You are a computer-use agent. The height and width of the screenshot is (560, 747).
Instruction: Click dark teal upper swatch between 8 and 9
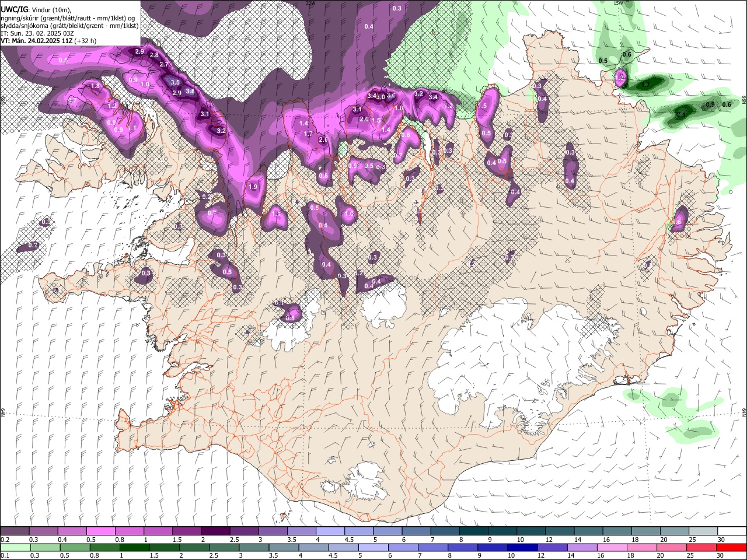point(473,531)
